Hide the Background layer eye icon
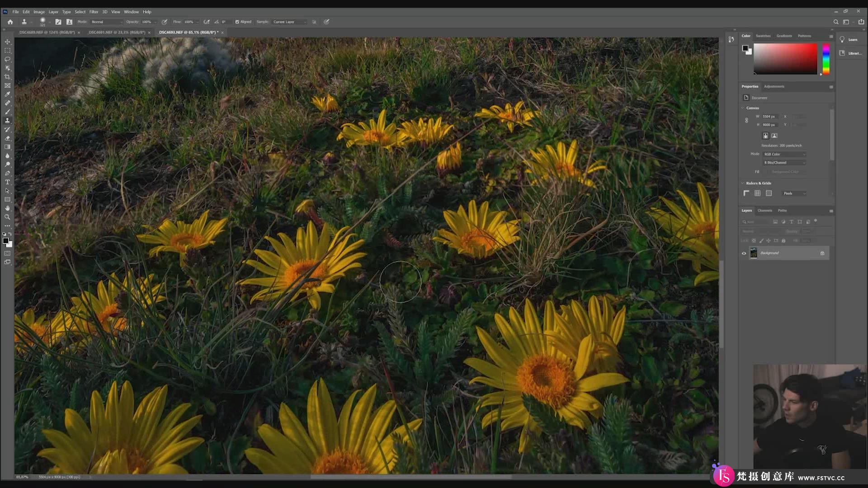The image size is (868, 488). (744, 253)
